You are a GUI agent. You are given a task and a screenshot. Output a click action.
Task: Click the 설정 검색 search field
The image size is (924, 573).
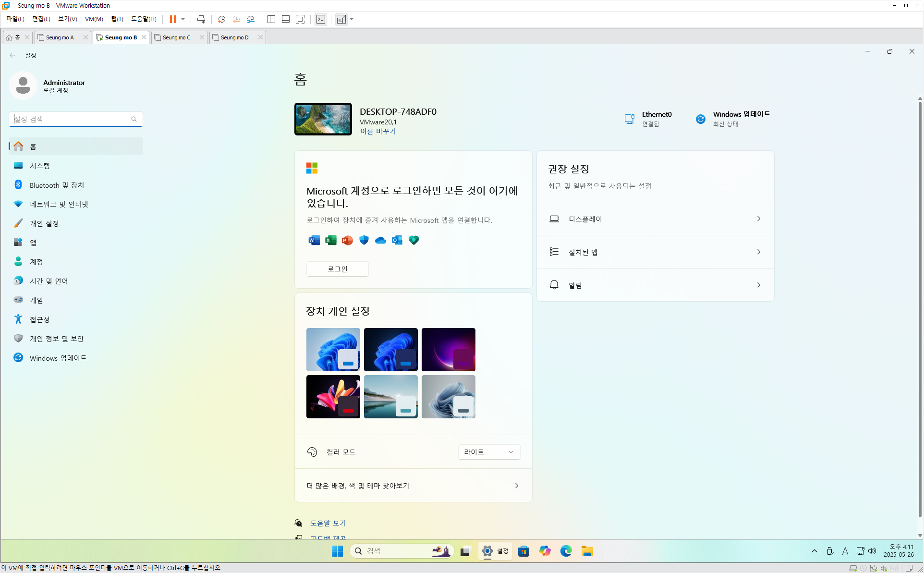(x=72, y=119)
